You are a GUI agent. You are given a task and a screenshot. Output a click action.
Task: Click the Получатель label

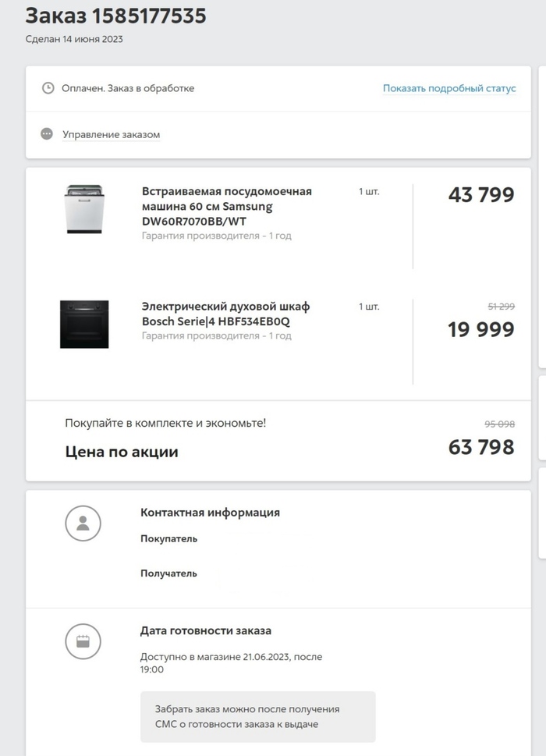point(168,573)
